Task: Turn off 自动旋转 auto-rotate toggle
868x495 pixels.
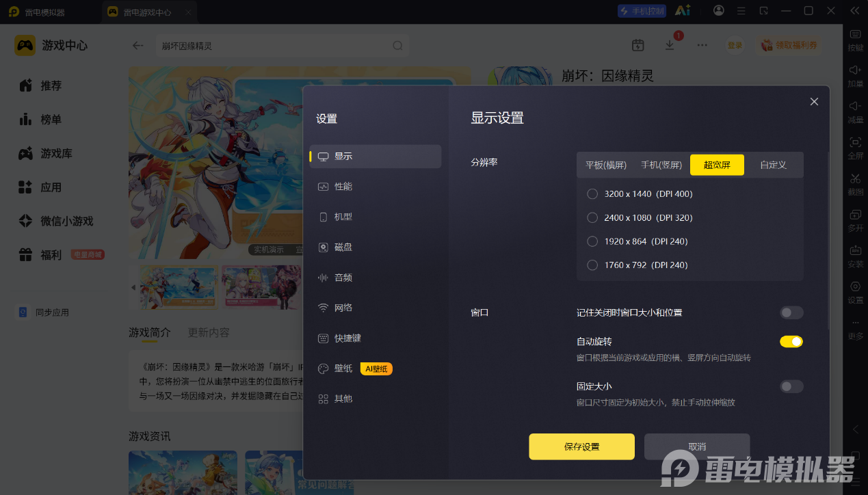Action: (791, 341)
